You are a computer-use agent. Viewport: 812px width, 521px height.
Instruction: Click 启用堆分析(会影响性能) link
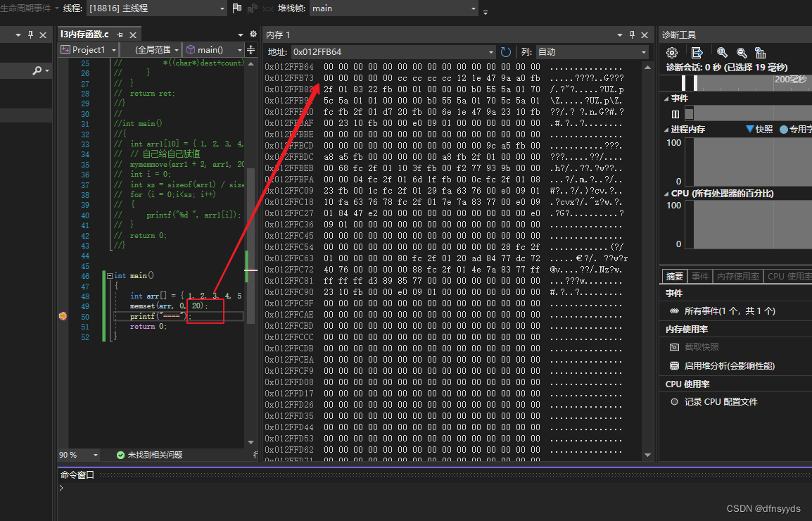click(730, 366)
